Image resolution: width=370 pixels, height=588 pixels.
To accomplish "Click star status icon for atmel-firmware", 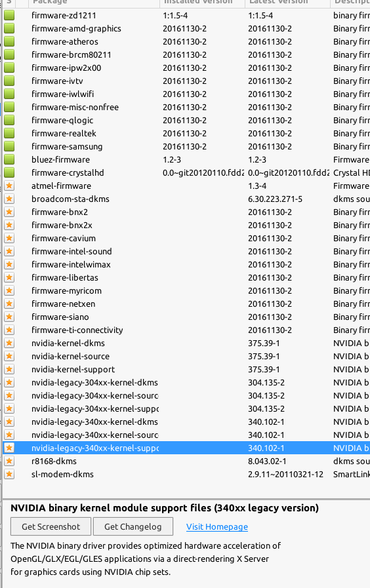I will coord(9,186).
